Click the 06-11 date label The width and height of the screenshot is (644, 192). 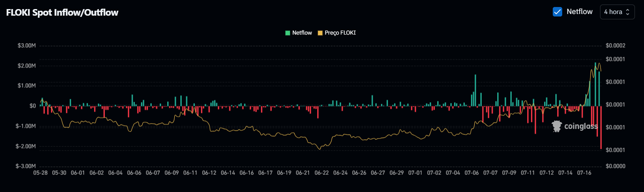click(190, 173)
